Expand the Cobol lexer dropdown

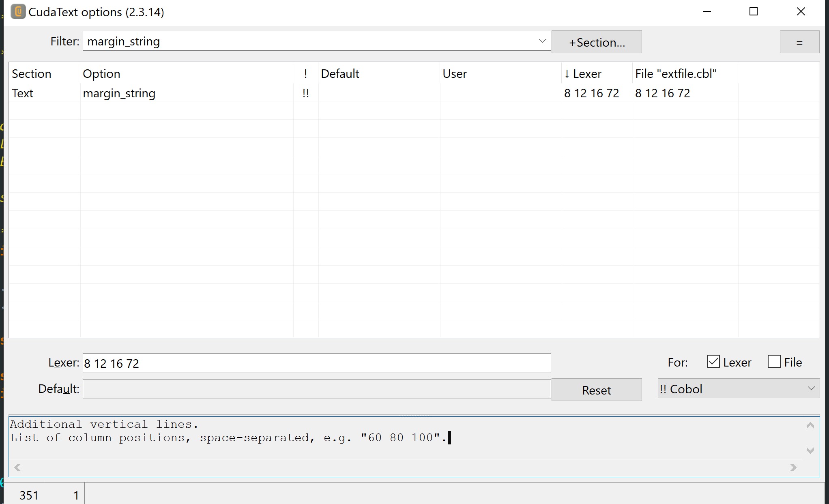[811, 388]
